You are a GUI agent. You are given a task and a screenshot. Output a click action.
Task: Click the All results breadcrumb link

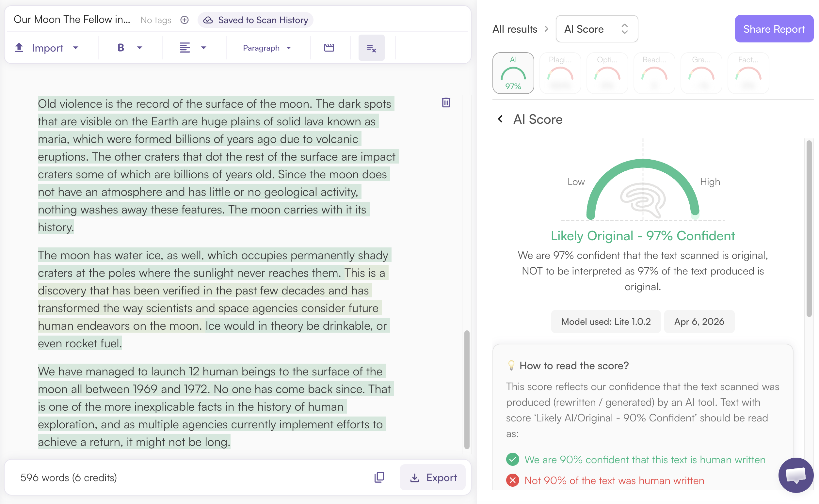click(x=515, y=29)
